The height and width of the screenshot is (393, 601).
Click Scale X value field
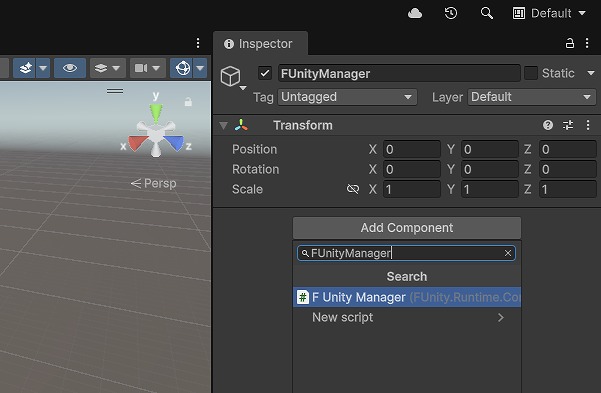[412, 189]
